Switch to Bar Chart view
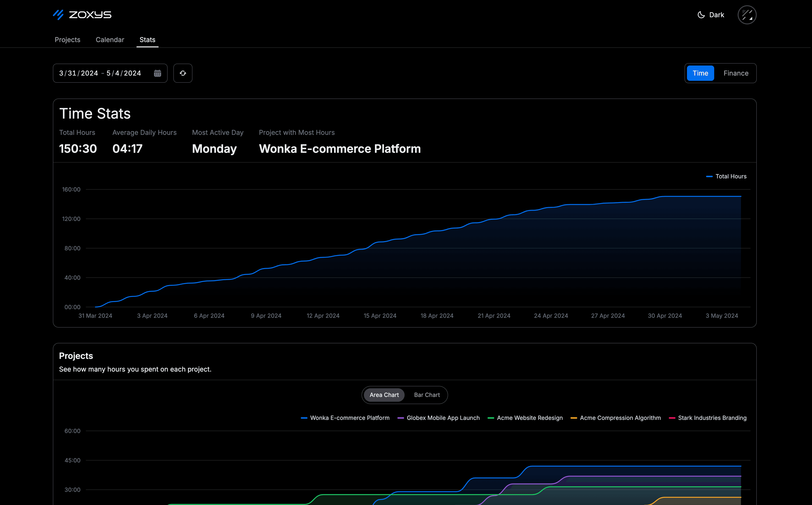 pyautogui.click(x=427, y=395)
